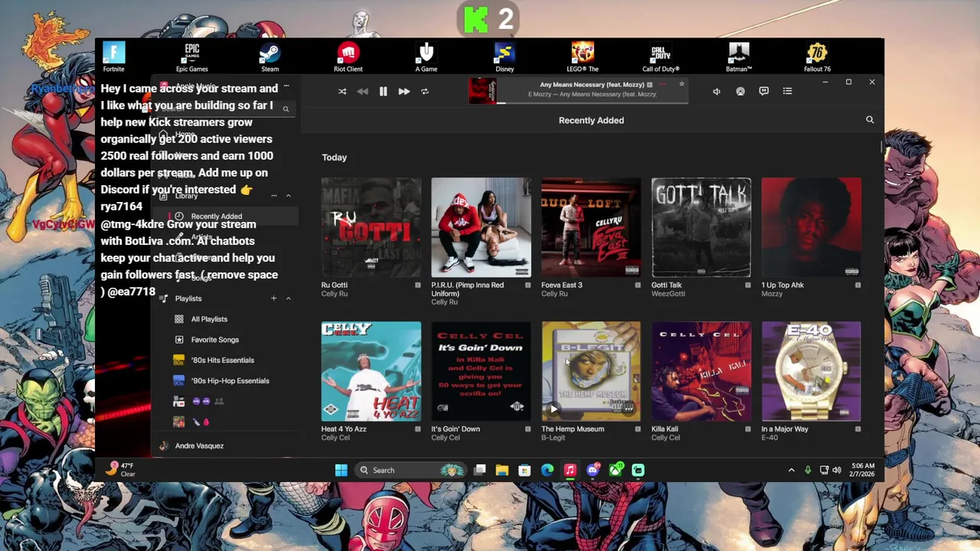The height and width of the screenshot is (551, 980).
Task: Add a new playlist with the plus icon
Action: [x=273, y=298]
